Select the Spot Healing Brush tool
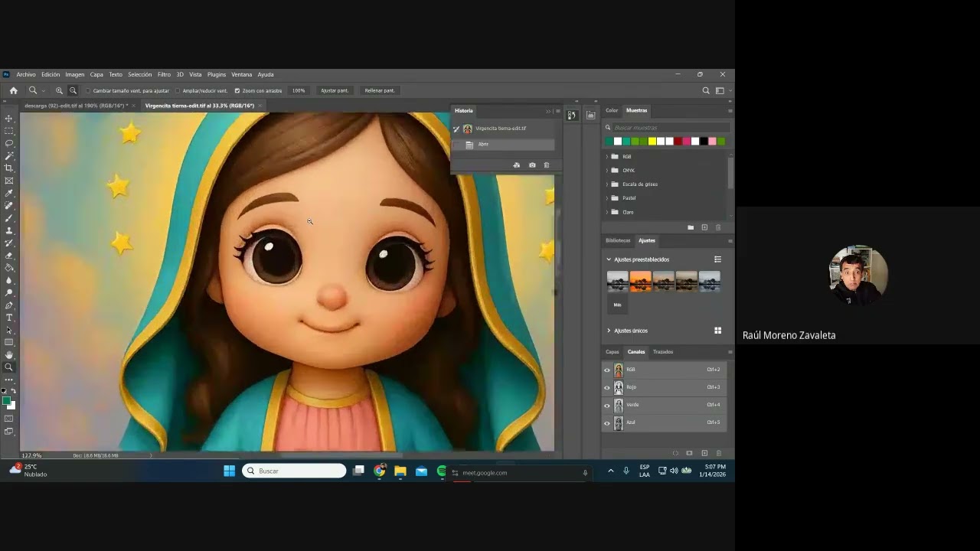The image size is (980, 551). (x=9, y=205)
